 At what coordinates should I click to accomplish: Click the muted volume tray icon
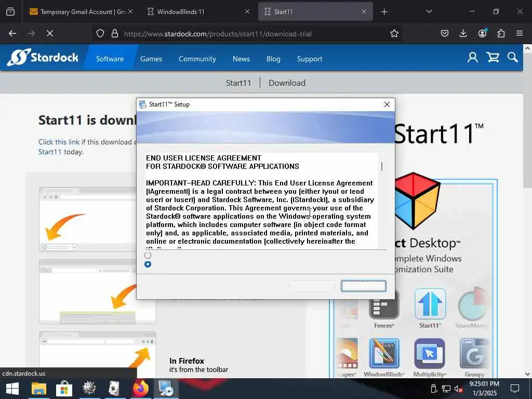pyautogui.click(x=458, y=389)
